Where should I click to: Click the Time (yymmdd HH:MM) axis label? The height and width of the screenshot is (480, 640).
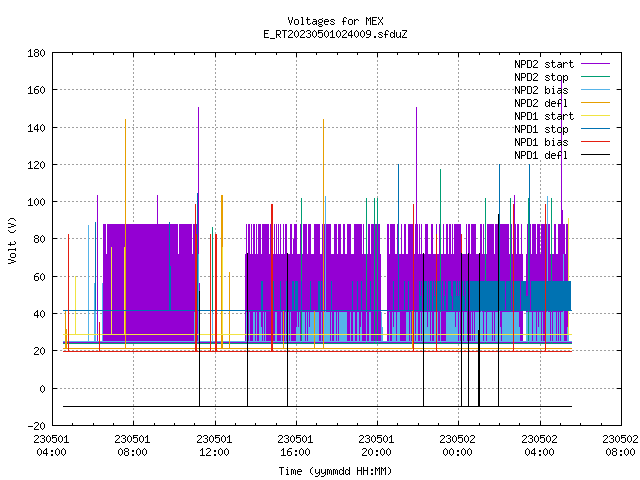pyautogui.click(x=335, y=471)
